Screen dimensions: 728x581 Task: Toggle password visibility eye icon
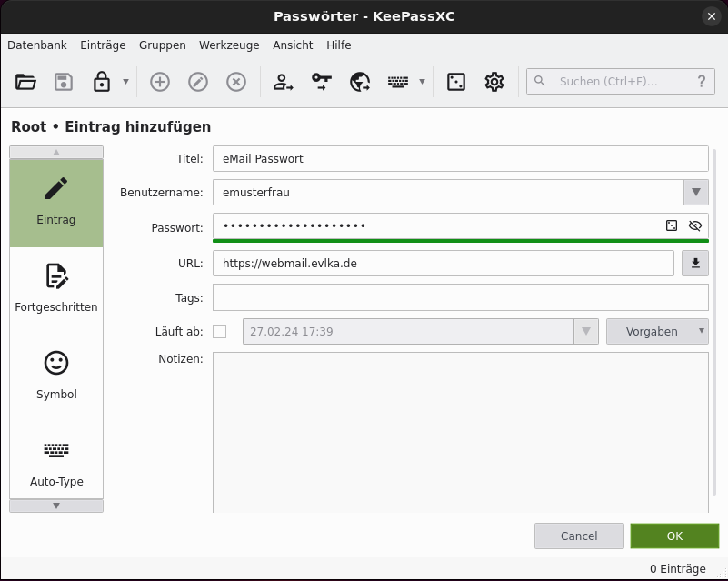click(695, 225)
